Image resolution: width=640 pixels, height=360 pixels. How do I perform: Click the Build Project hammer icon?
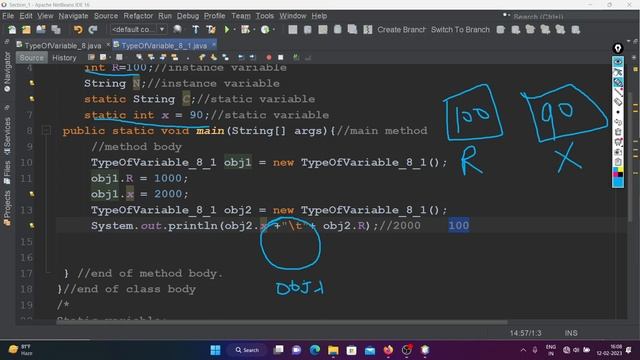[x=196, y=29]
